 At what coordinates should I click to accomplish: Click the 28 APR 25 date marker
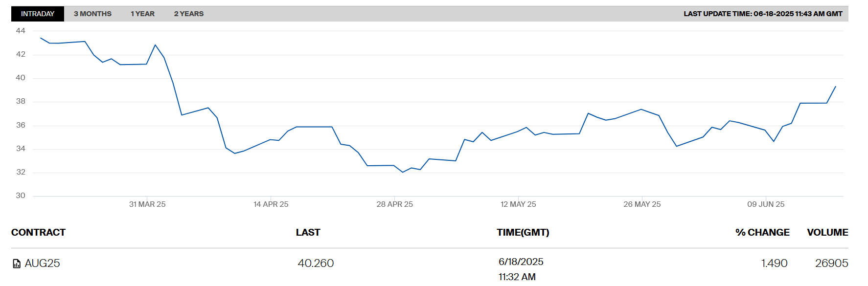(x=394, y=204)
